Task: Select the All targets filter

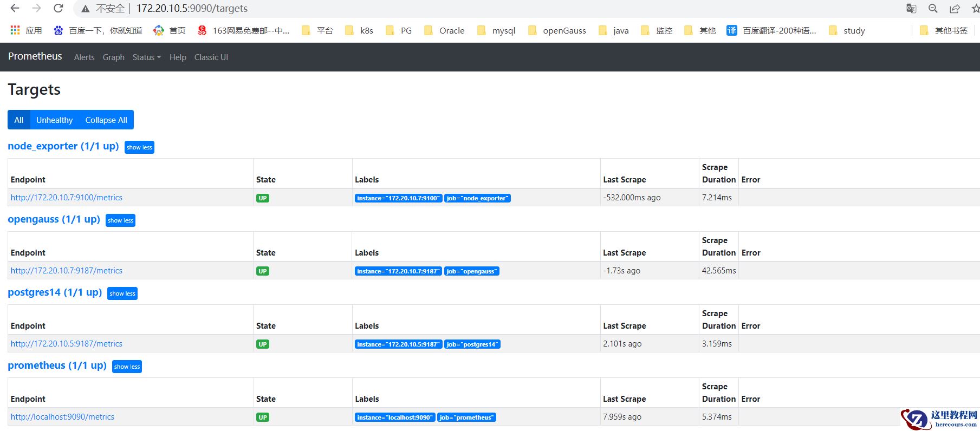Action: (19, 120)
